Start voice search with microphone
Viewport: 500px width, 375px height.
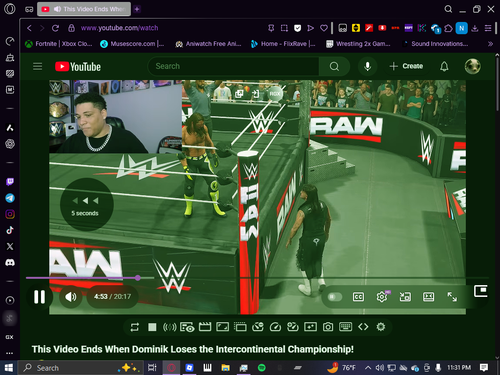368,66
